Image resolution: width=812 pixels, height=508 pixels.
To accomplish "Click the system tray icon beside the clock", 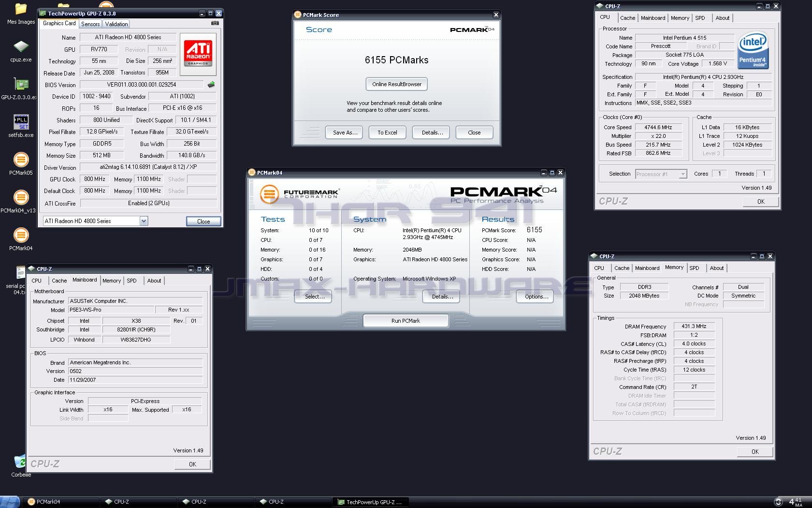I will click(778, 502).
